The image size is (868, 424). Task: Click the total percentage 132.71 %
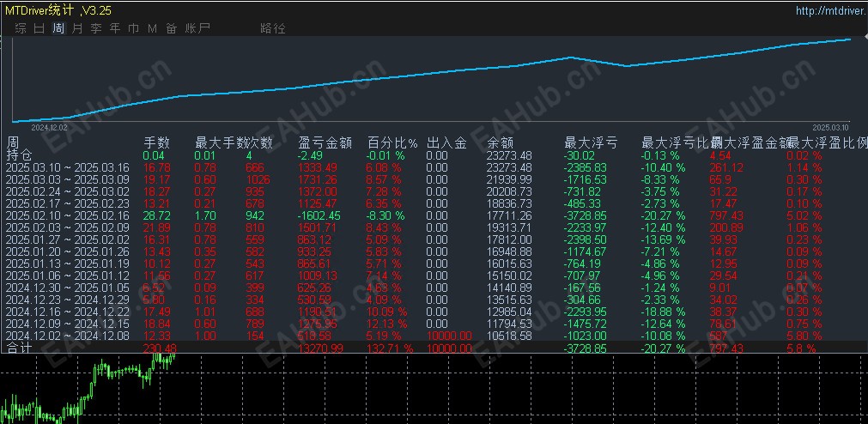click(391, 348)
